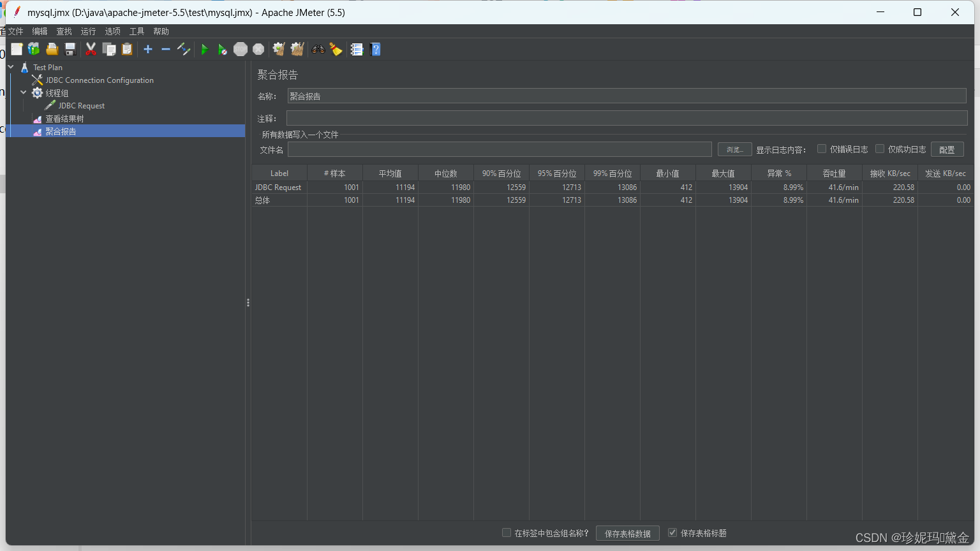Click the Clear single-broom gear icon
980x551 pixels.
[279, 49]
